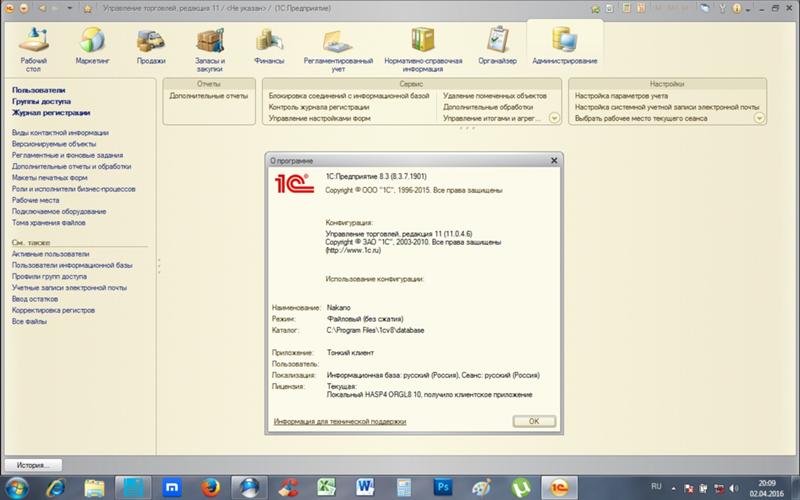The height and width of the screenshot is (500, 800).
Task: Open Виды контактной информации
Action: click(x=60, y=132)
